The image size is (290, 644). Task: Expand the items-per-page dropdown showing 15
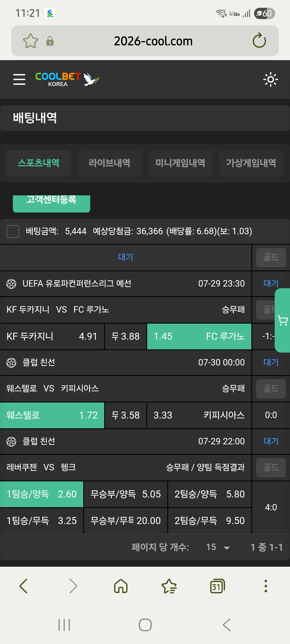[218, 547]
